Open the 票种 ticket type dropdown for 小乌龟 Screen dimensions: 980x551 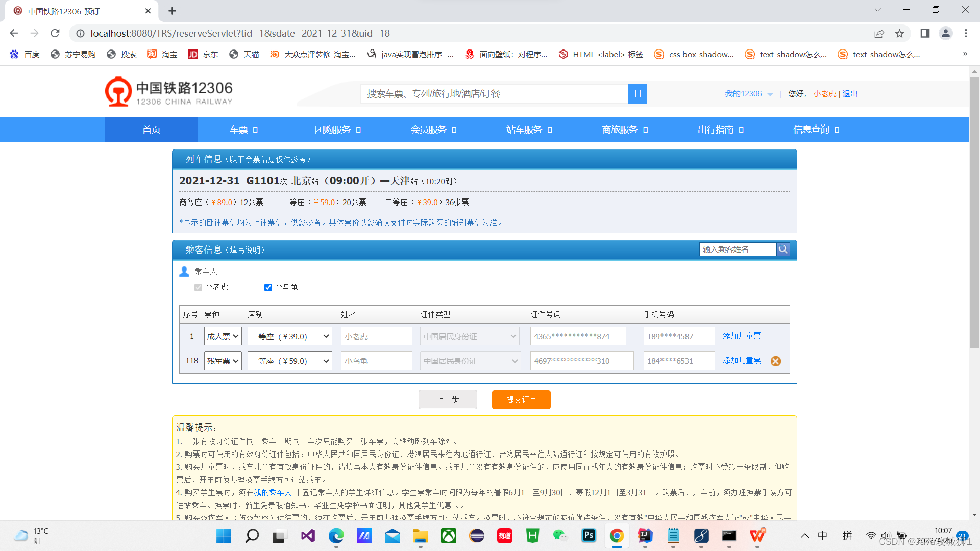(223, 361)
